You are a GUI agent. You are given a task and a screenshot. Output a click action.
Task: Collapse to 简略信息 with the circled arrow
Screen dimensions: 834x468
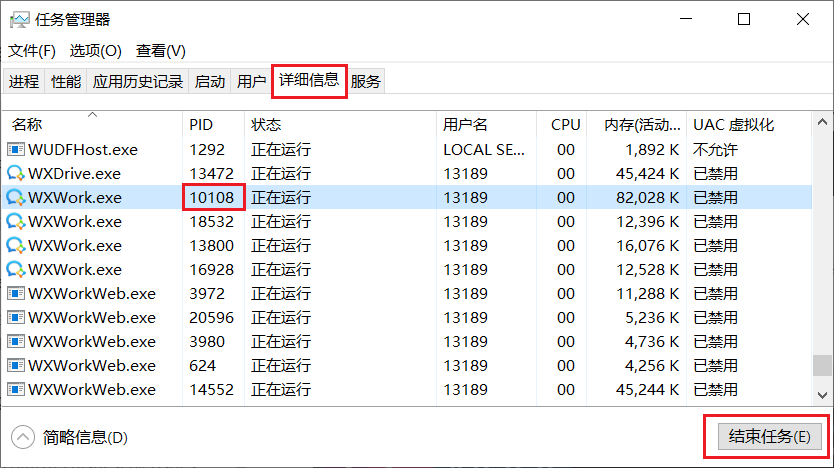coord(23,438)
